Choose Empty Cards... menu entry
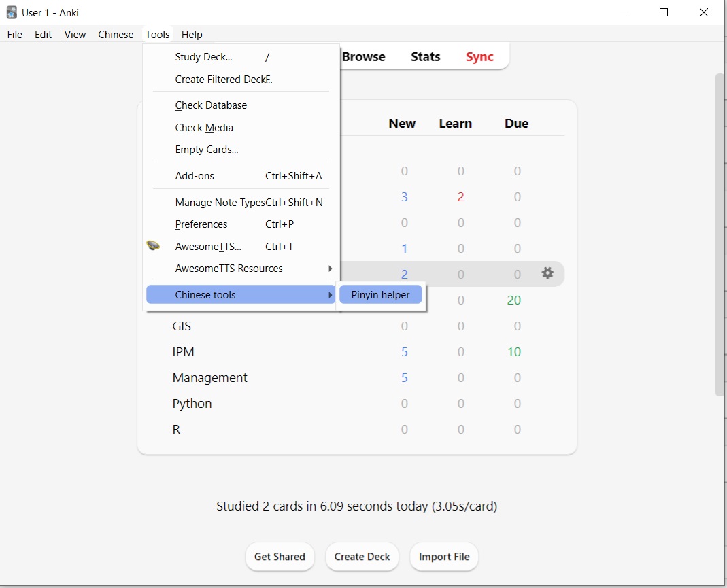 241,150
